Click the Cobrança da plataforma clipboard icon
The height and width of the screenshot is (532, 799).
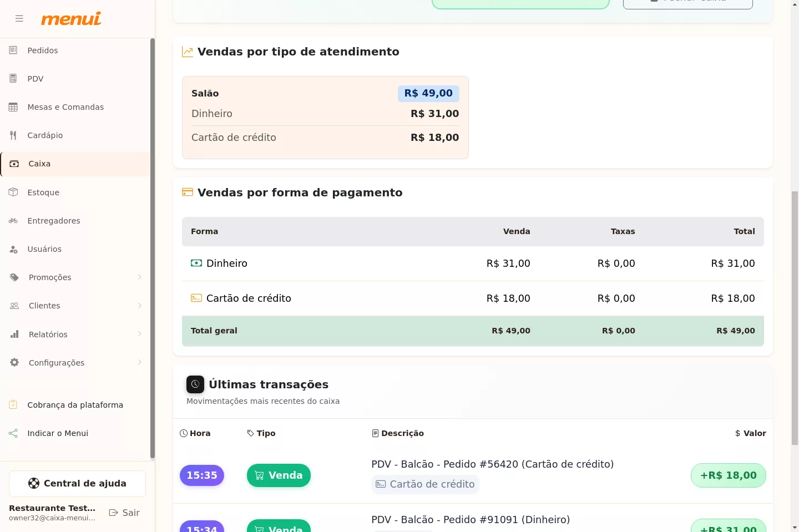[x=13, y=405]
